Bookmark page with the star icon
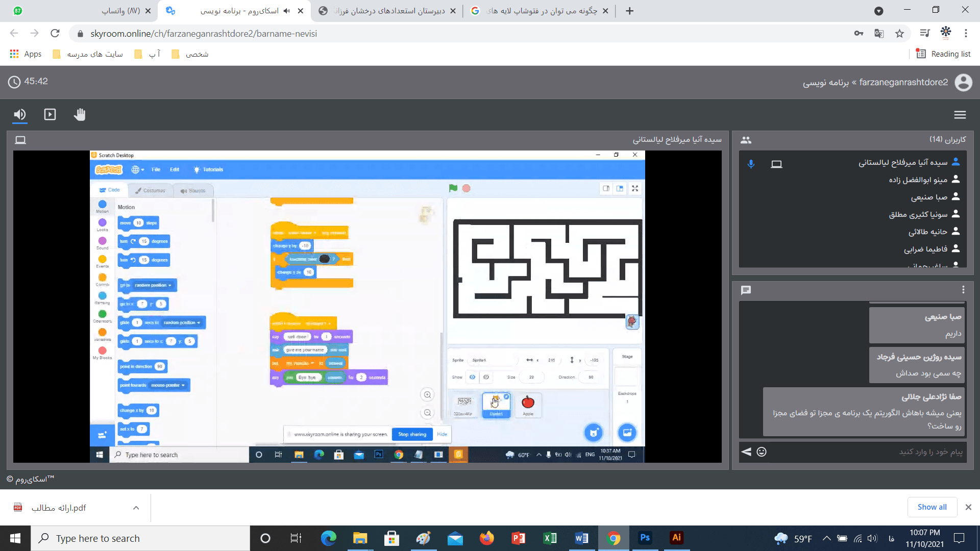980x551 pixels. (899, 34)
